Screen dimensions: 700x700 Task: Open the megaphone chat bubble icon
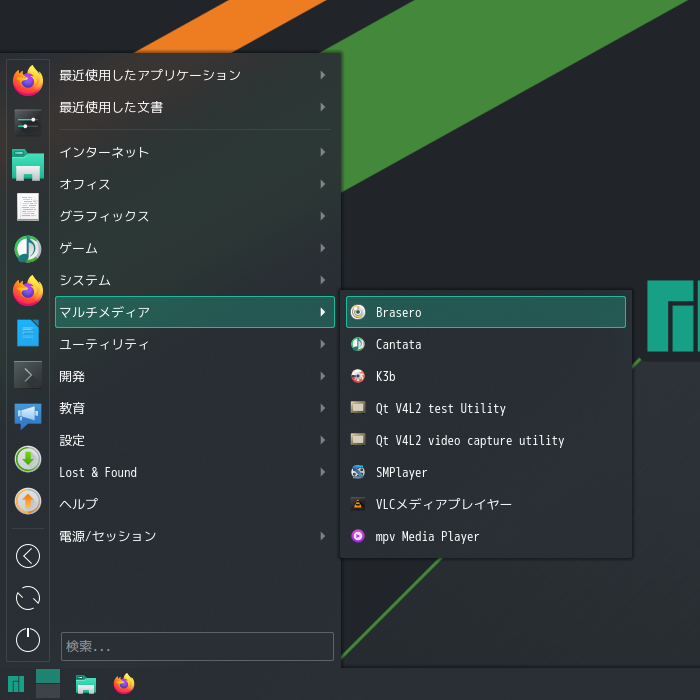28,417
